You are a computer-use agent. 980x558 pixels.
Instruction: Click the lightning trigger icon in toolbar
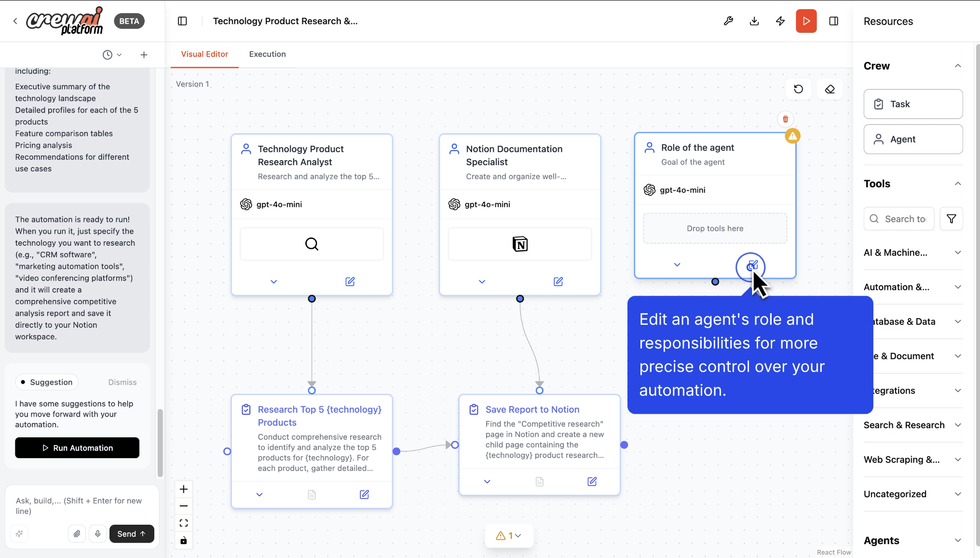tap(780, 21)
